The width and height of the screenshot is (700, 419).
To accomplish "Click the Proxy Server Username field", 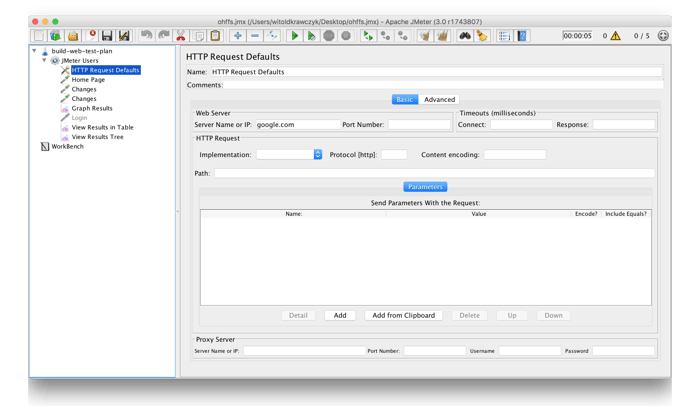I will (529, 351).
